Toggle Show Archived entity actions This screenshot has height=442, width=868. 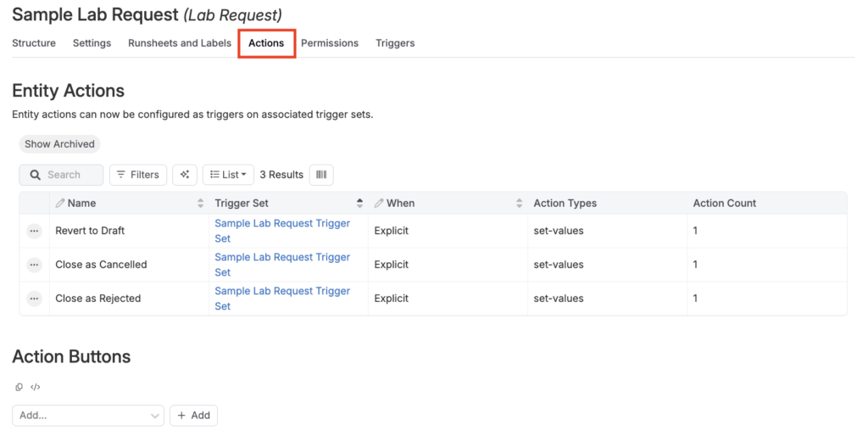point(59,144)
